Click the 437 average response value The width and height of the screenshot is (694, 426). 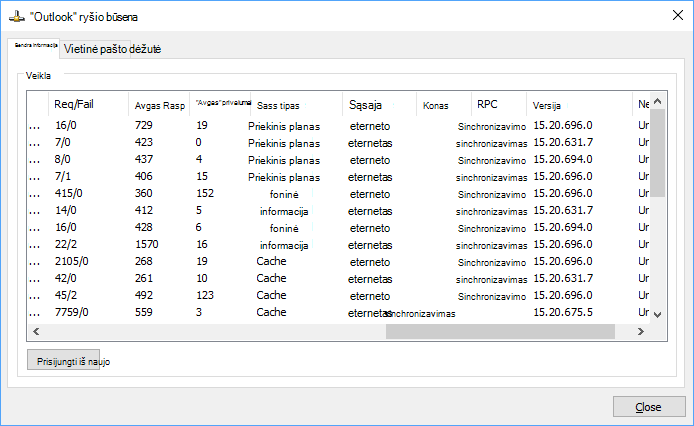(144, 159)
